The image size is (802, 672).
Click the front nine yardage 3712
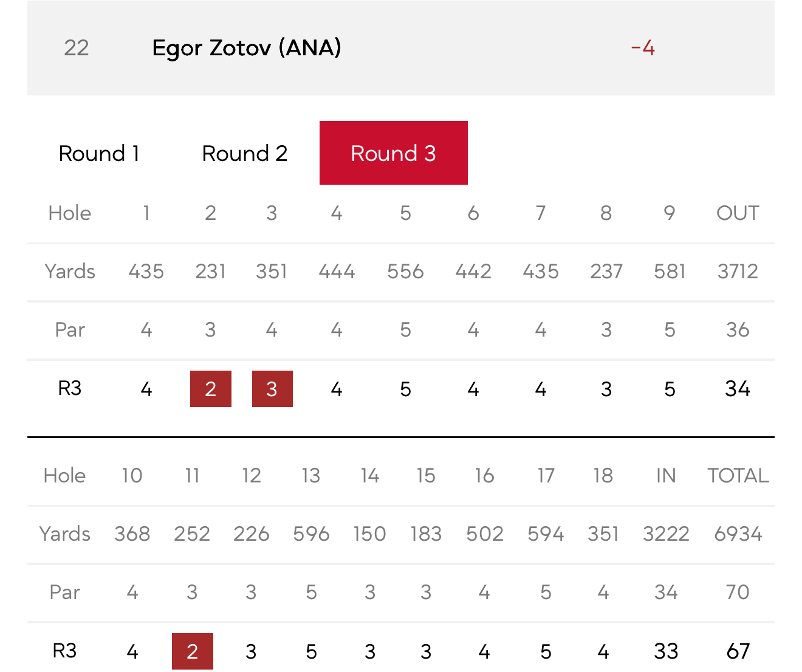[737, 271]
